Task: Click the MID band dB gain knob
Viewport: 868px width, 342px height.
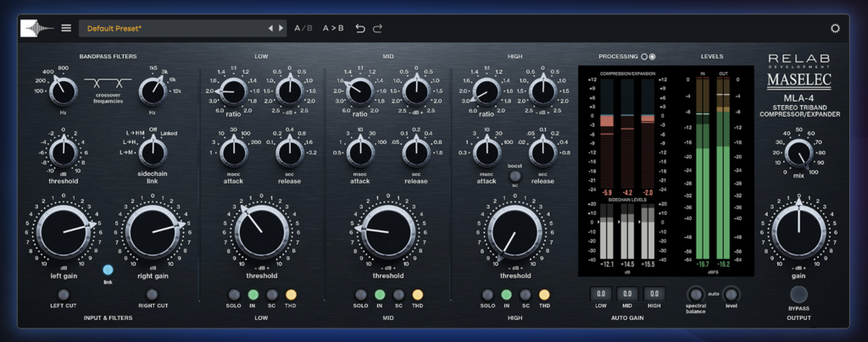Action: tap(416, 91)
